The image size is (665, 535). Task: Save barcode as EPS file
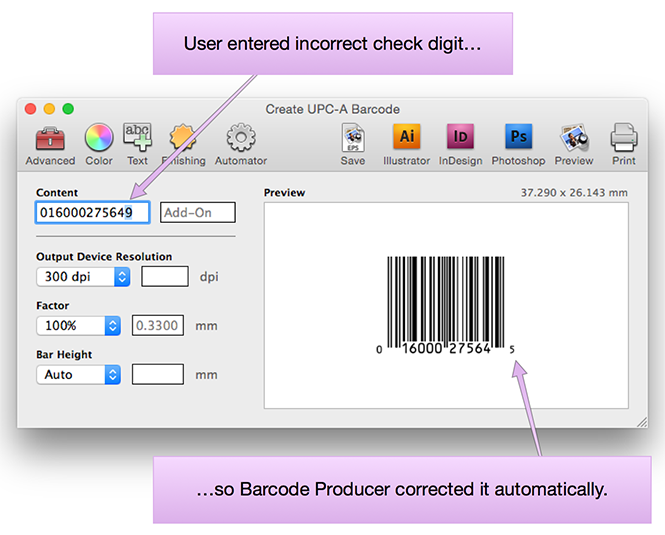pos(352,142)
